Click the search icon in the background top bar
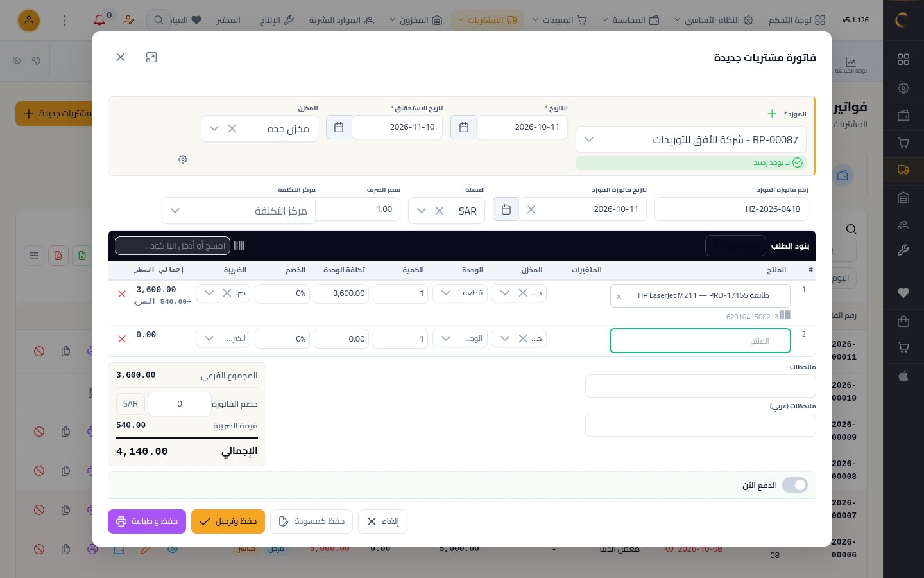This screenshot has width=924, height=578. point(158,21)
